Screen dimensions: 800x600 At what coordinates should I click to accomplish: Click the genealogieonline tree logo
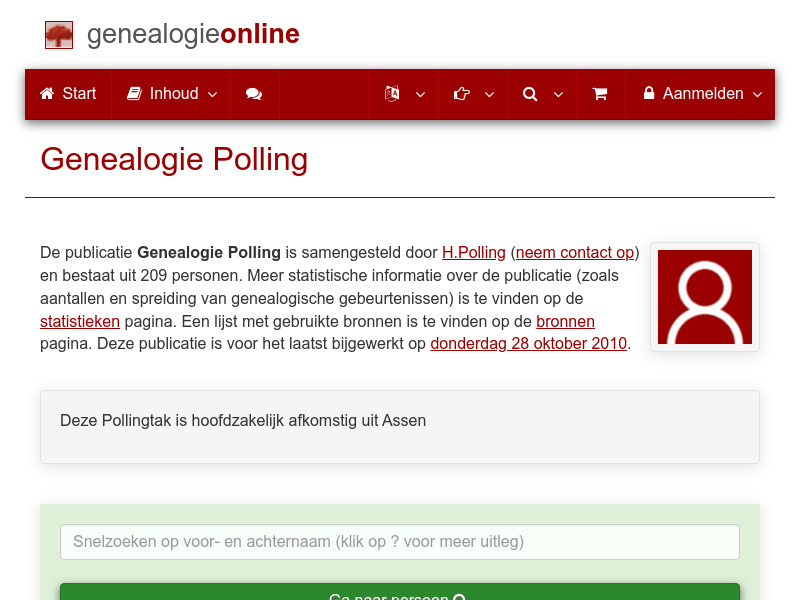coord(59,34)
